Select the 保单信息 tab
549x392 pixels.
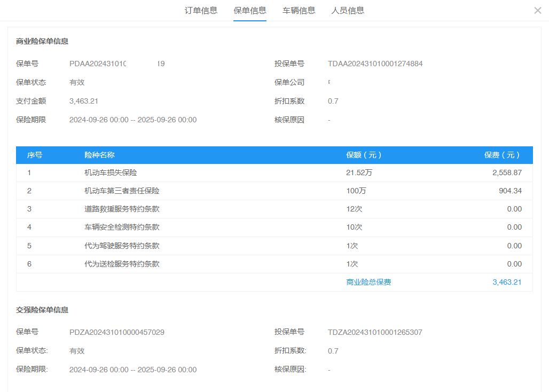(250, 11)
